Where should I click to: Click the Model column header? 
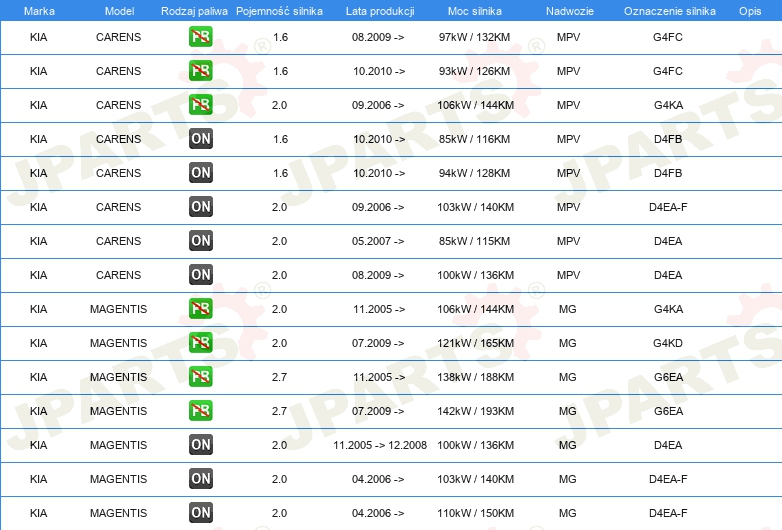point(119,11)
